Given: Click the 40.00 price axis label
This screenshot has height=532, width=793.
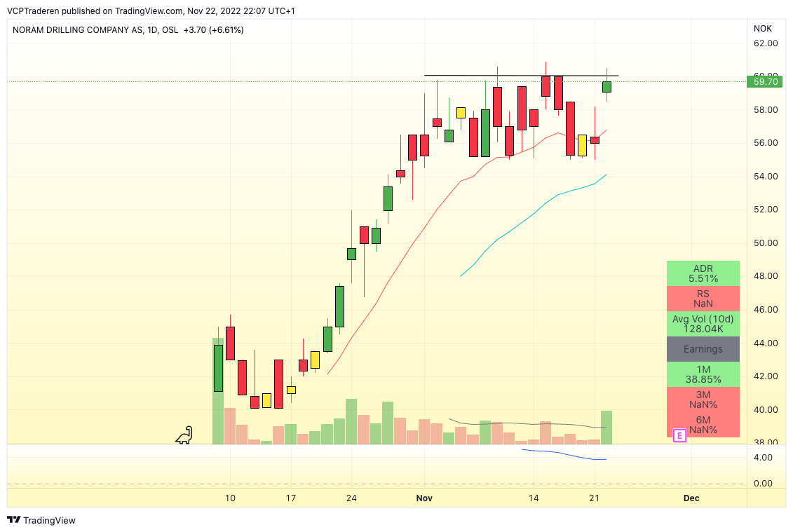Looking at the screenshot, I should pyautogui.click(x=766, y=409).
